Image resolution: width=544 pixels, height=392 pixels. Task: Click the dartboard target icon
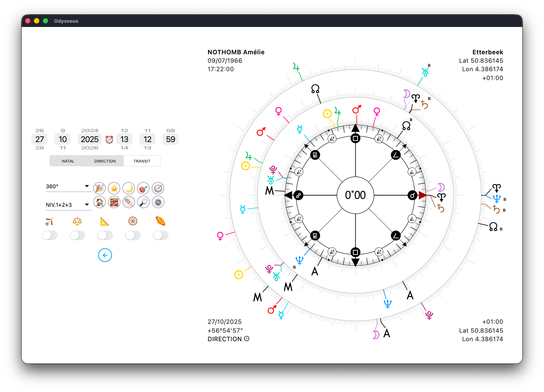tap(143, 188)
